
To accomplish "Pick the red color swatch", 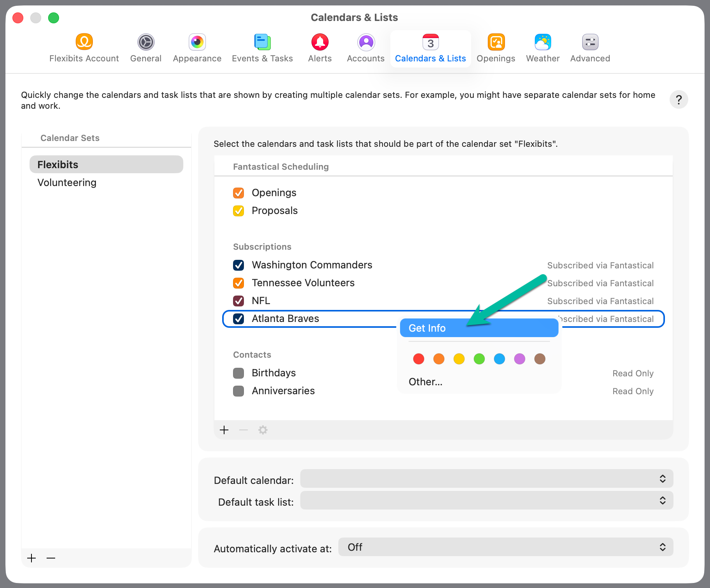I will pyautogui.click(x=419, y=359).
